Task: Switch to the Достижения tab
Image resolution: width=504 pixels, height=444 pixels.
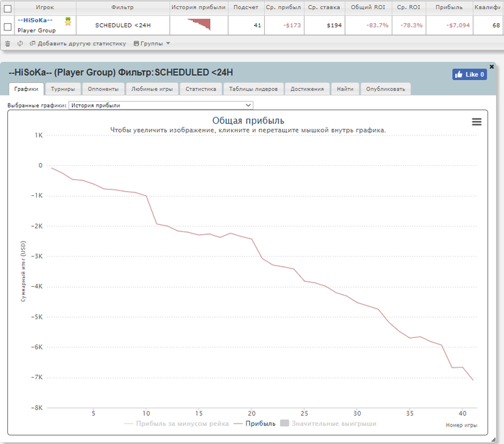Action: (307, 89)
